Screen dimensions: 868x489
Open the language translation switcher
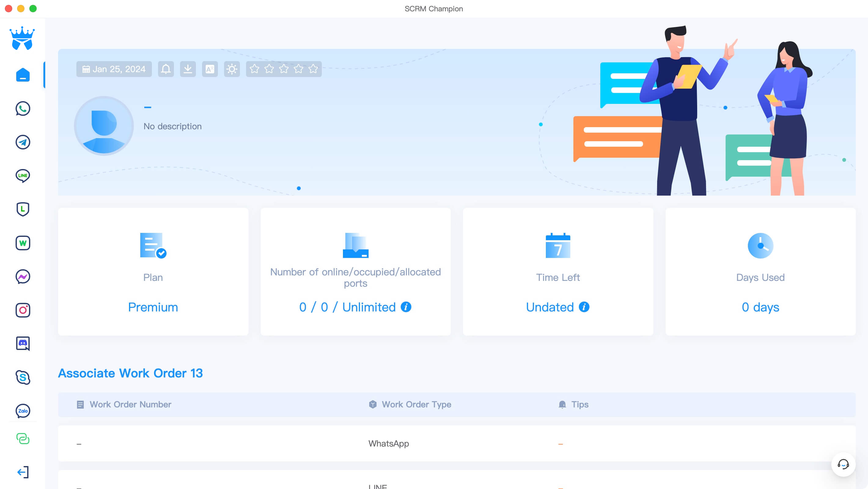(210, 69)
